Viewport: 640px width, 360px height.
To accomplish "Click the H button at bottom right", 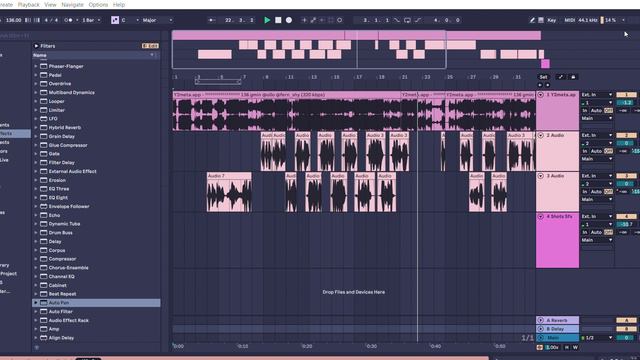I will (567, 347).
